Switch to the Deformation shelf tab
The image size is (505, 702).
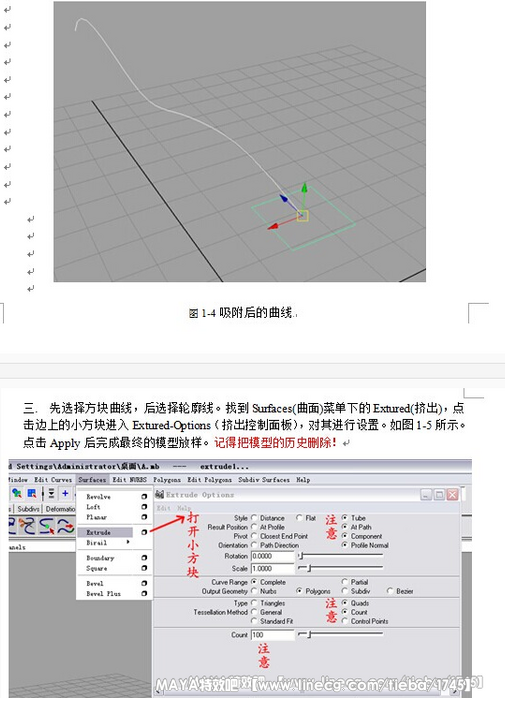tap(60, 509)
